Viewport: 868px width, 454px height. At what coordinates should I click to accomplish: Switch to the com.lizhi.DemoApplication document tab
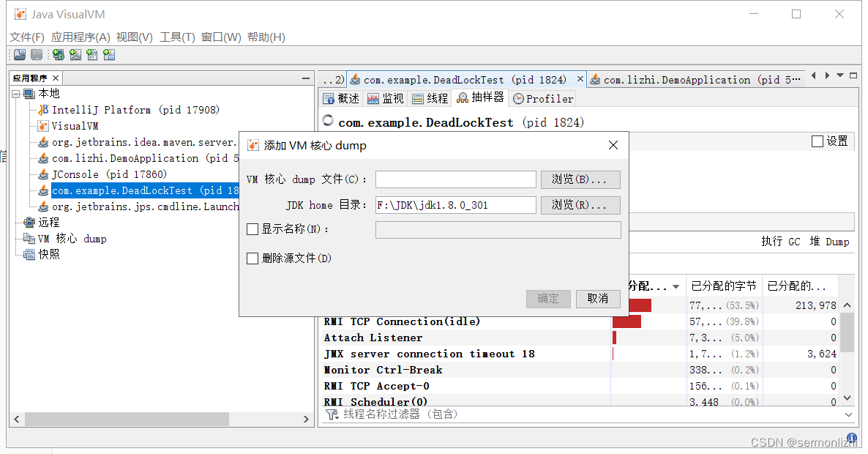695,80
